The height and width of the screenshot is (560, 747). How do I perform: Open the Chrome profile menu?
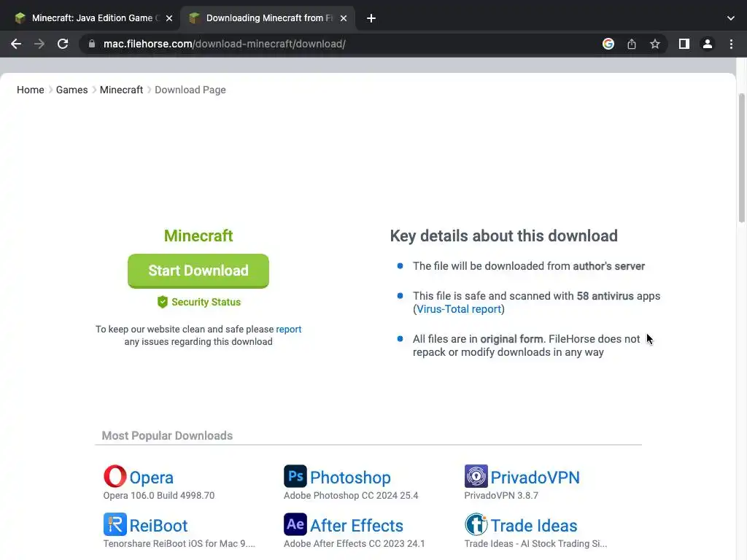[707, 44]
